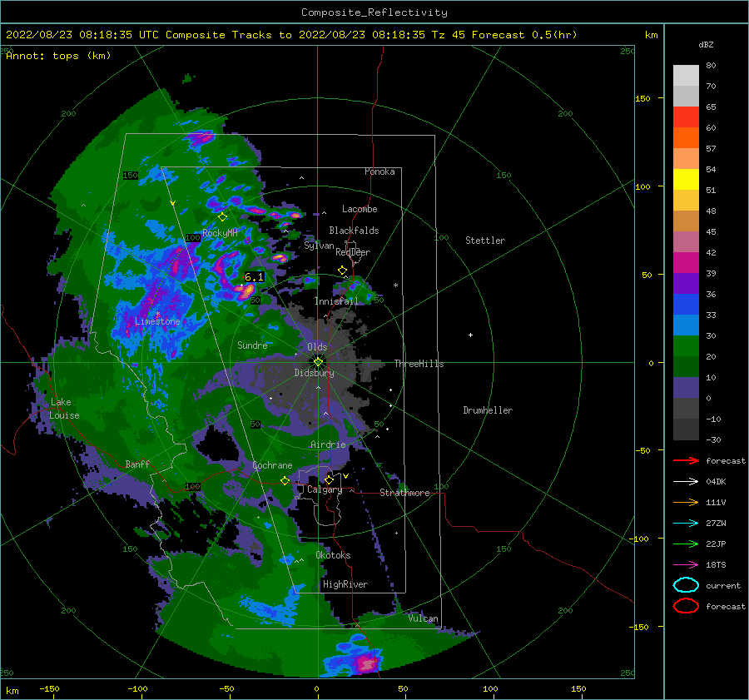The width and height of the screenshot is (749, 700).
Task: Click the Calgary city label
Action: point(325,489)
